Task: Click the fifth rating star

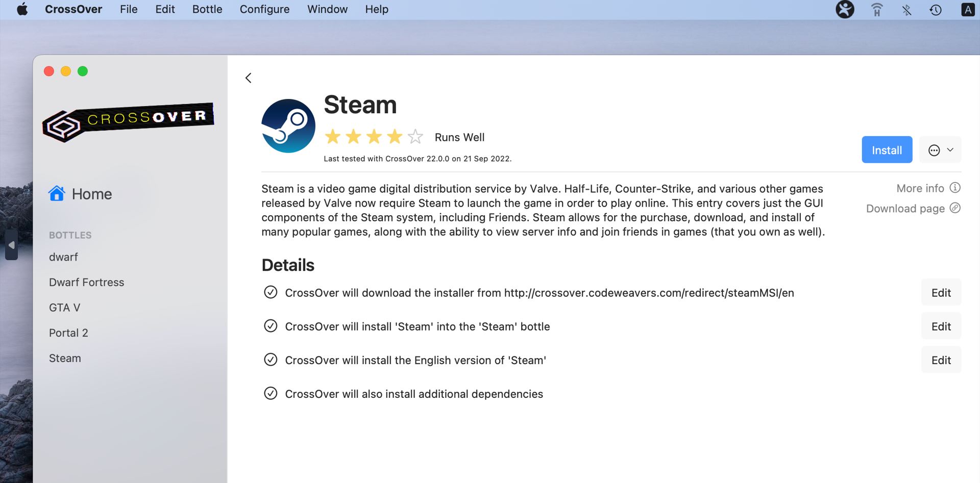Action: 415,137
